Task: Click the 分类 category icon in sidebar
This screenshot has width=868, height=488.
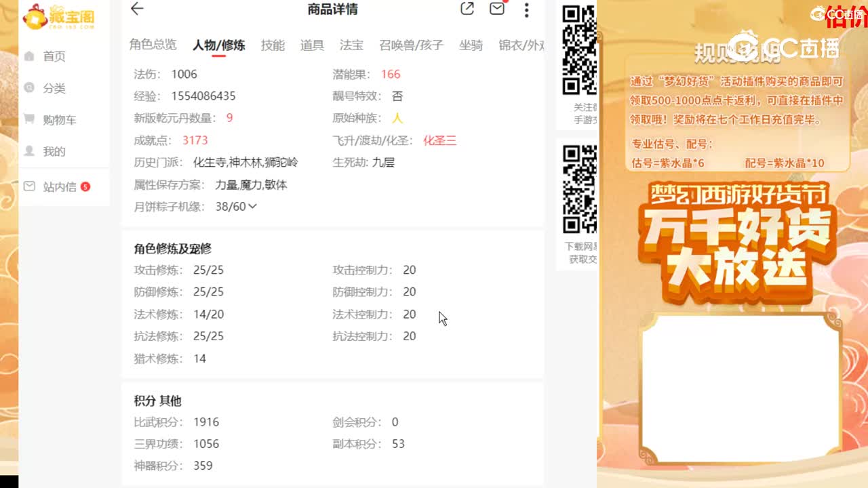Action: pyautogui.click(x=29, y=87)
